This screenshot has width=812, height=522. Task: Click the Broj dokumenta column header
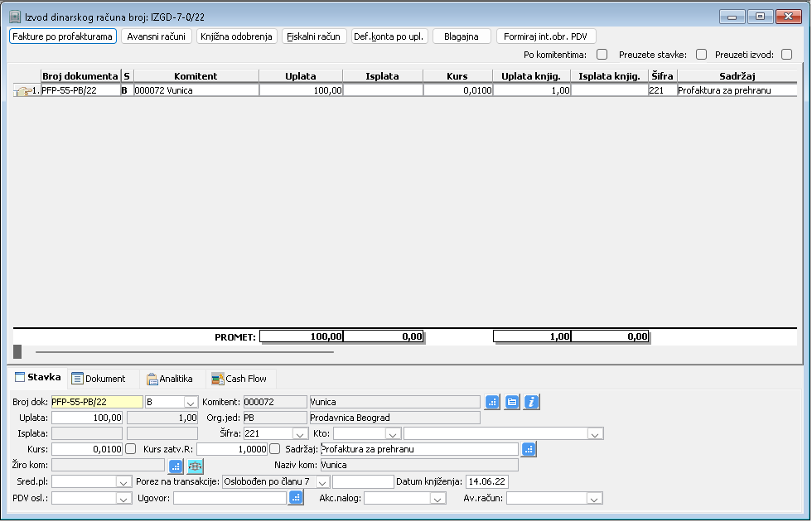pos(80,76)
